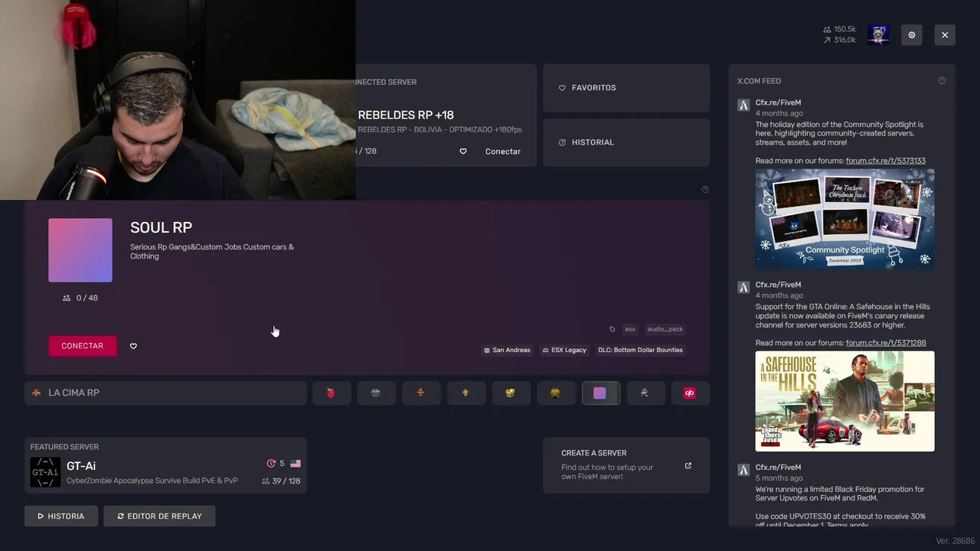Screen dimensions: 980x551
Task: Click version text Ver. 28686
Action: coord(955,541)
